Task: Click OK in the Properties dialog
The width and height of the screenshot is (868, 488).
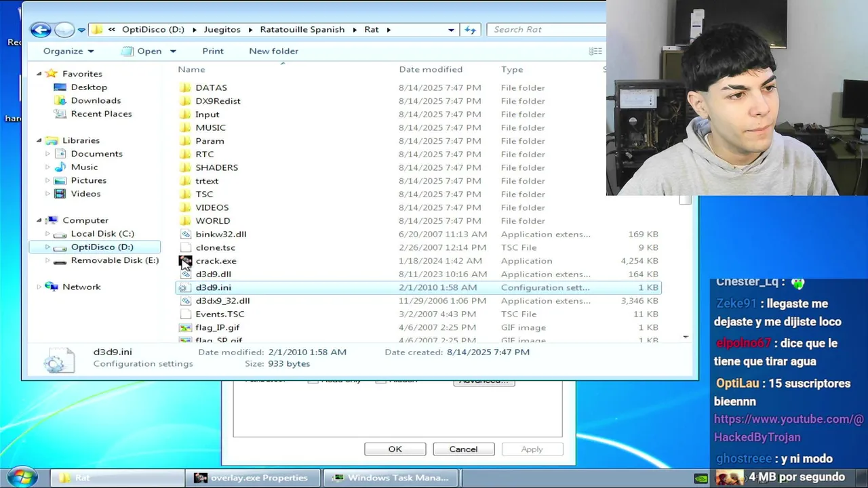Action: (x=395, y=449)
